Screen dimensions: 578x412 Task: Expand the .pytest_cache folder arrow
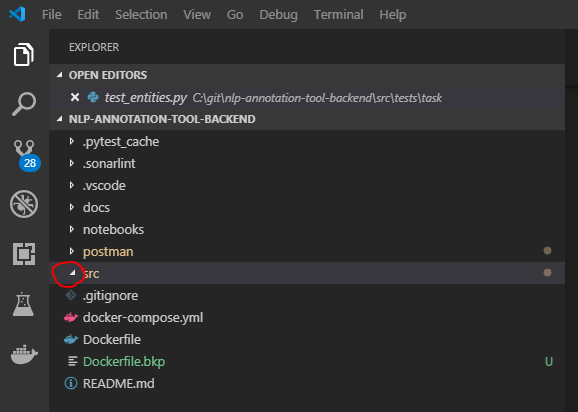(x=72, y=141)
